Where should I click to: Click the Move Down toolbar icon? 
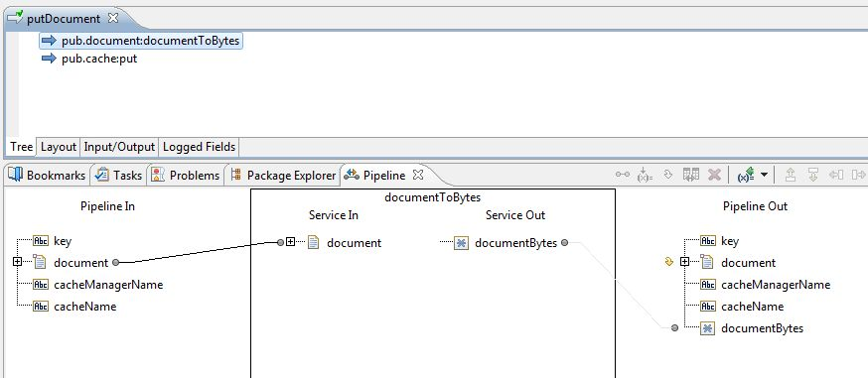(x=812, y=176)
